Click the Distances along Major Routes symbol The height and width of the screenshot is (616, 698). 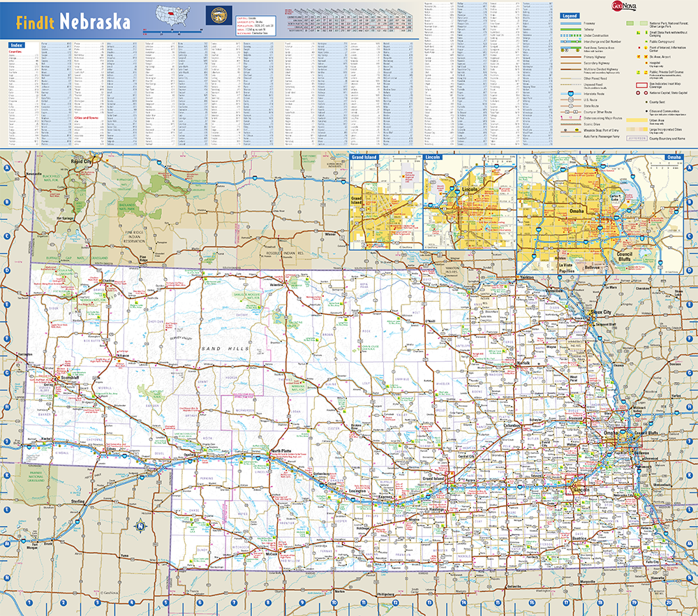pos(571,118)
